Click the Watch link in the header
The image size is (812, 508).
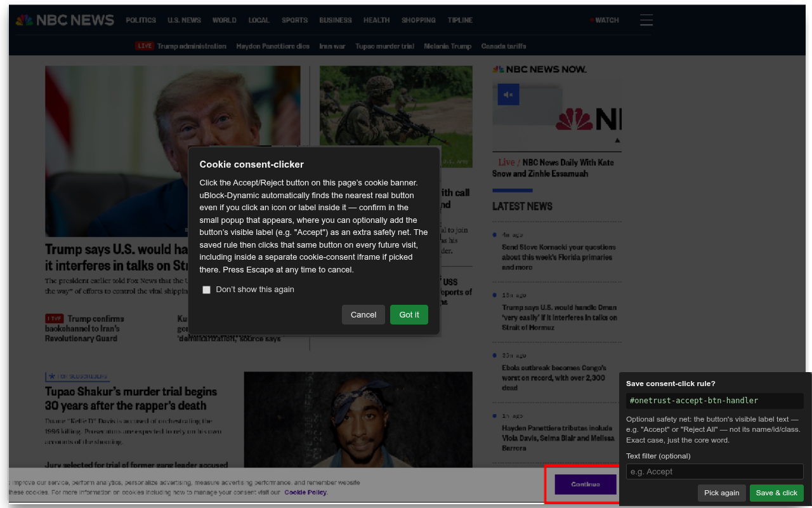coord(604,20)
